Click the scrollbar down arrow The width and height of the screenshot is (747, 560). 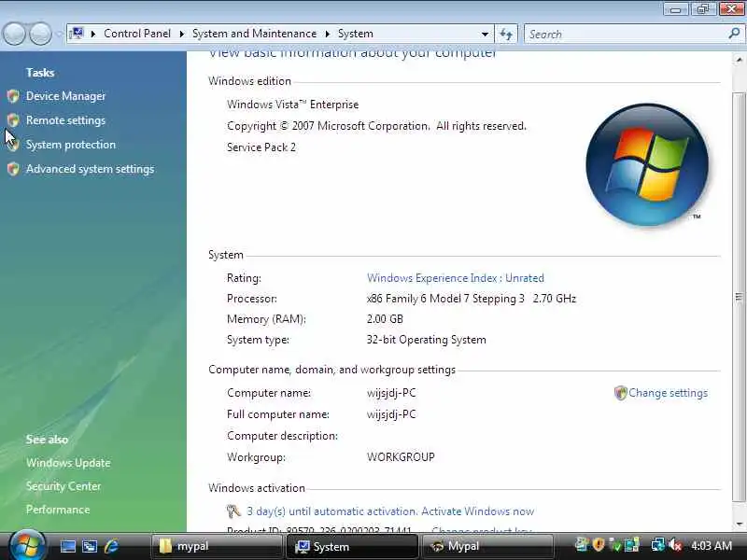tap(739, 525)
